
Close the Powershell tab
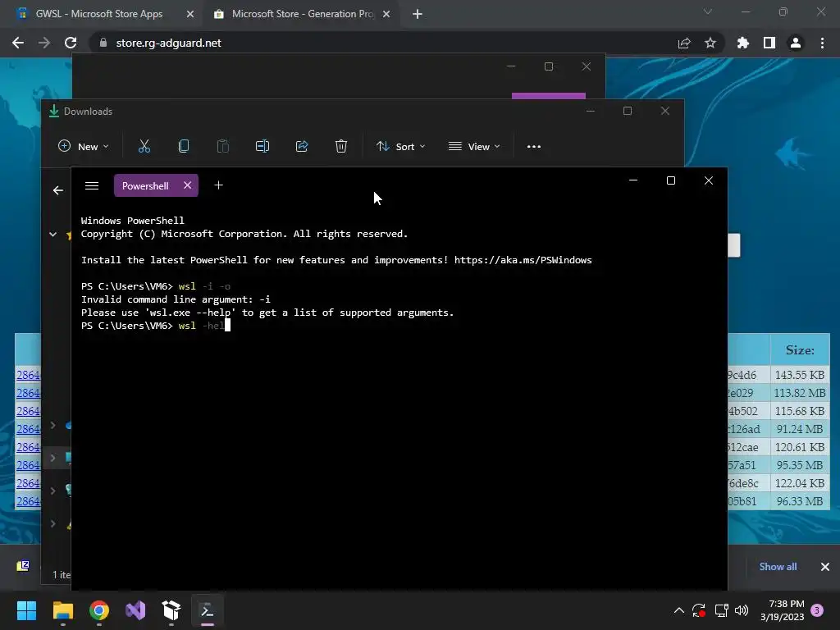pyautogui.click(x=188, y=185)
